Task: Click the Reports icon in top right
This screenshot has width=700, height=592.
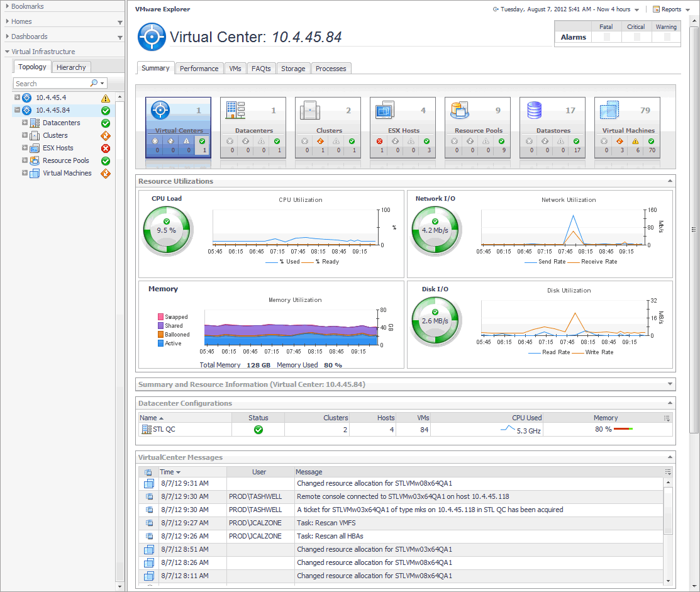Action: pyautogui.click(x=656, y=9)
